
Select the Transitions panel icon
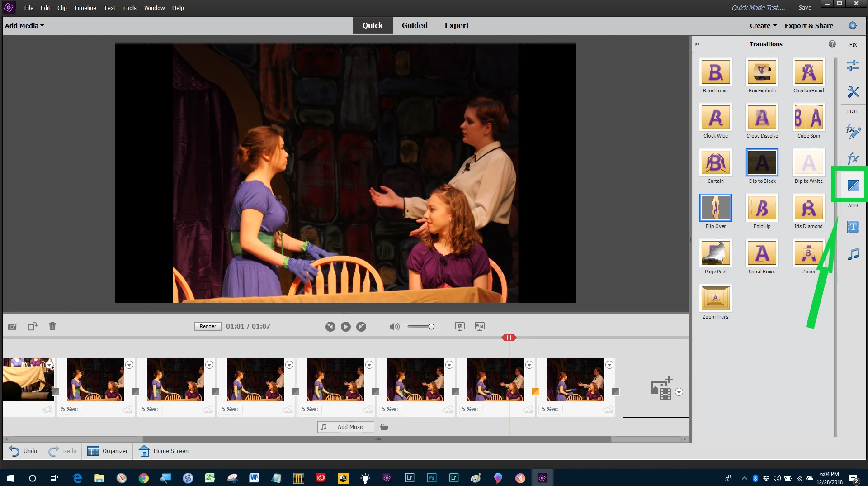(853, 185)
